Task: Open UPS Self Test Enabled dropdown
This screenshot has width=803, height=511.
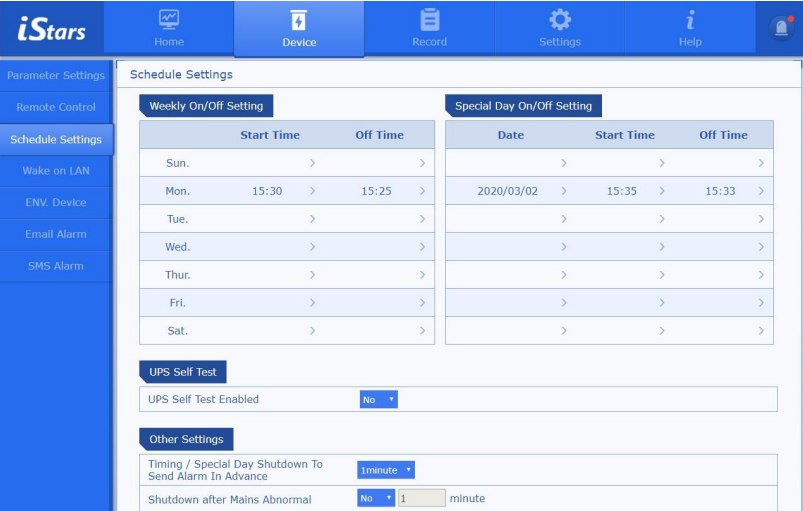Action: pos(379,400)
